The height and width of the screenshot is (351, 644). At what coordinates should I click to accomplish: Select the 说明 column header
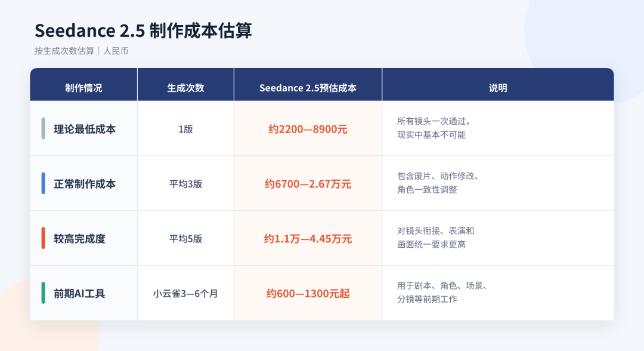[498, 88]
